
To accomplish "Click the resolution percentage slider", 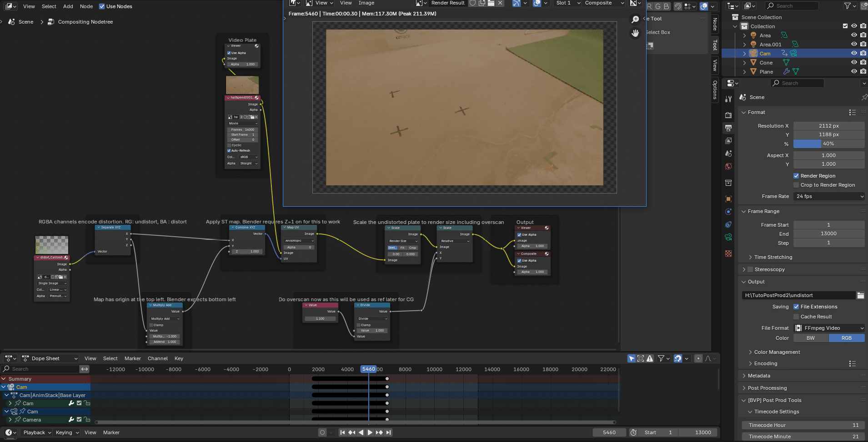I will click(829, 144).
